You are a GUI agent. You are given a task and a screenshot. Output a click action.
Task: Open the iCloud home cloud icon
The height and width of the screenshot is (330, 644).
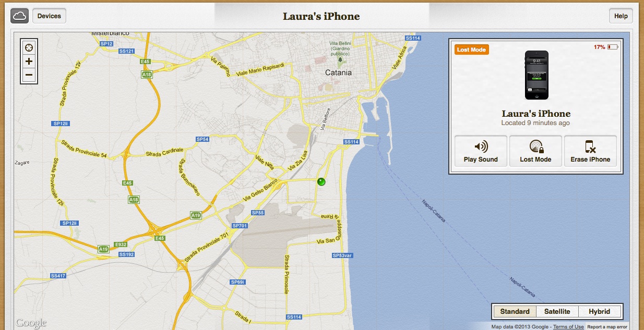[19, 16]
